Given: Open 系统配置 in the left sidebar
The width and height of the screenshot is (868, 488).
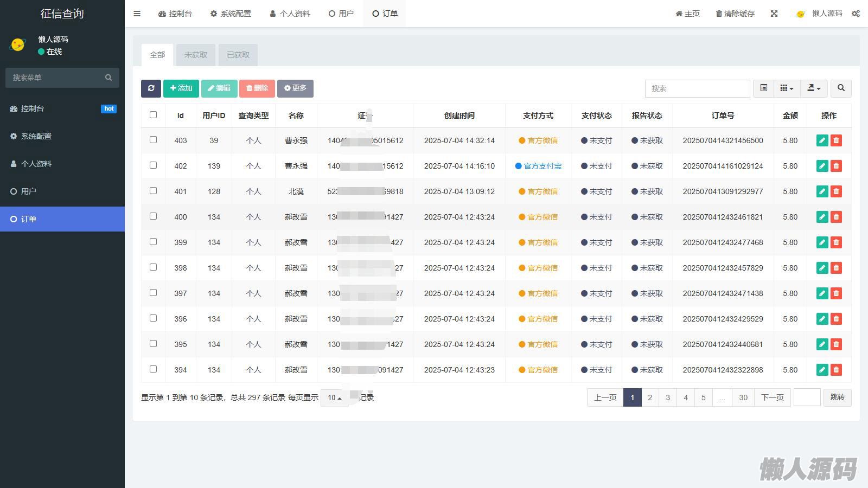Looking at the screenshot, I should (36, 136).
